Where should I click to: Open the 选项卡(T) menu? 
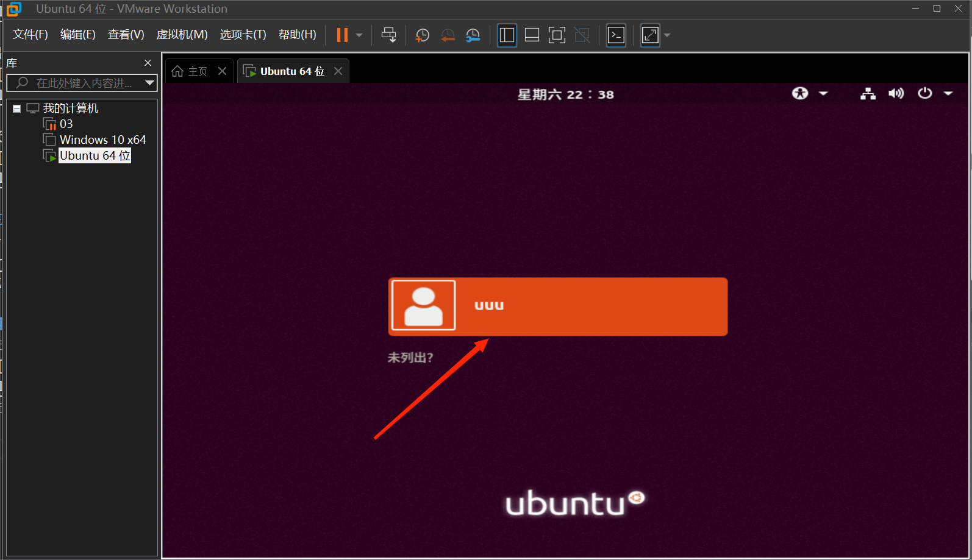click(243, 35)
